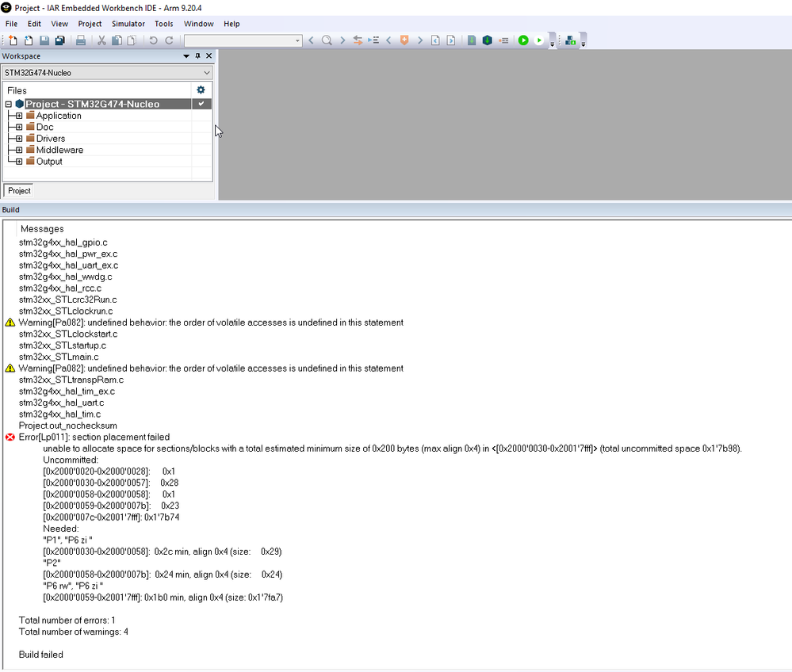The image size is (792, 672).
Task: Click the Copy toolbar icon
Action: (117, 40)
